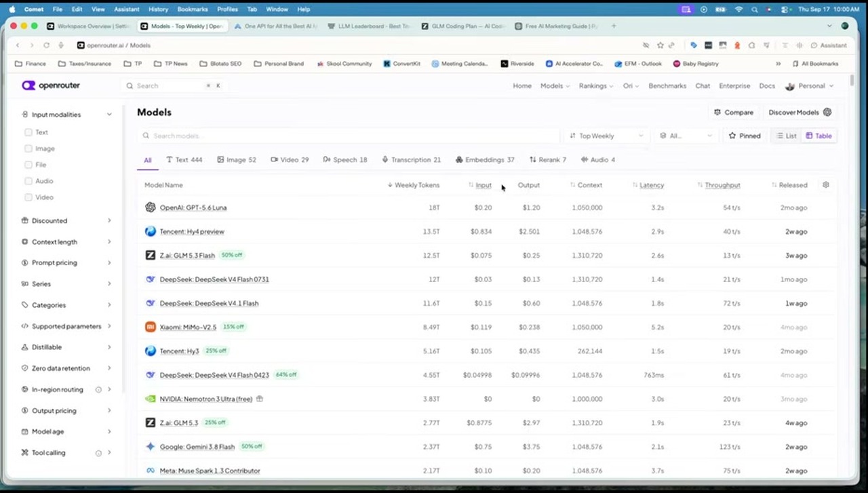This screenshot has width=868, height=493.
Task: Select the Embeddings 37 tab
Action: point(485,160)
